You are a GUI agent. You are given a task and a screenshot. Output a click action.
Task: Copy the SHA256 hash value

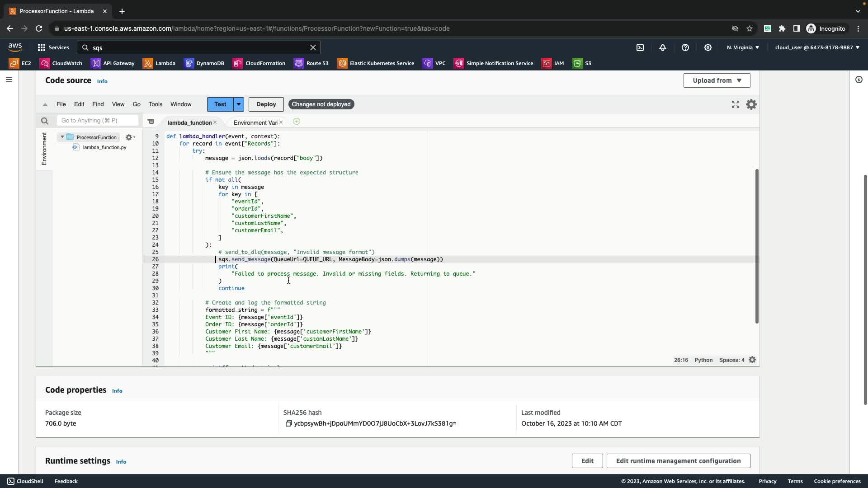tap(288, 423)
